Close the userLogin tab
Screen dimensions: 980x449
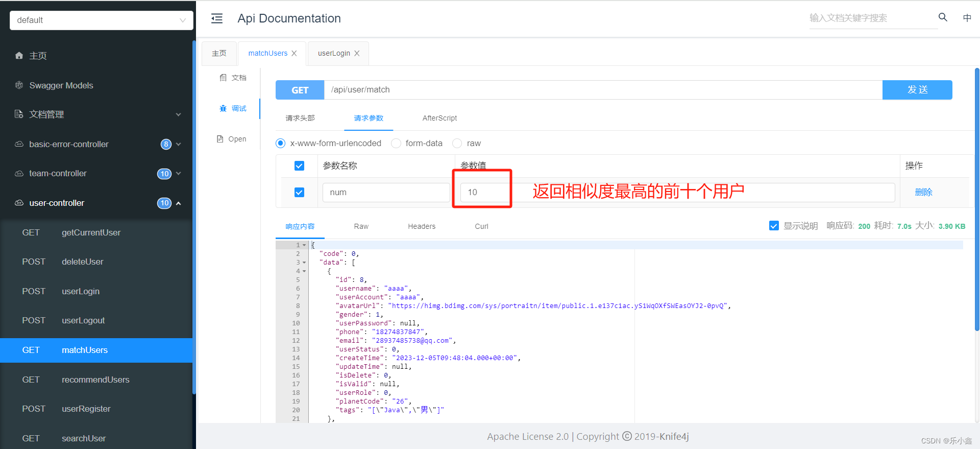click(x=357, y=54)
